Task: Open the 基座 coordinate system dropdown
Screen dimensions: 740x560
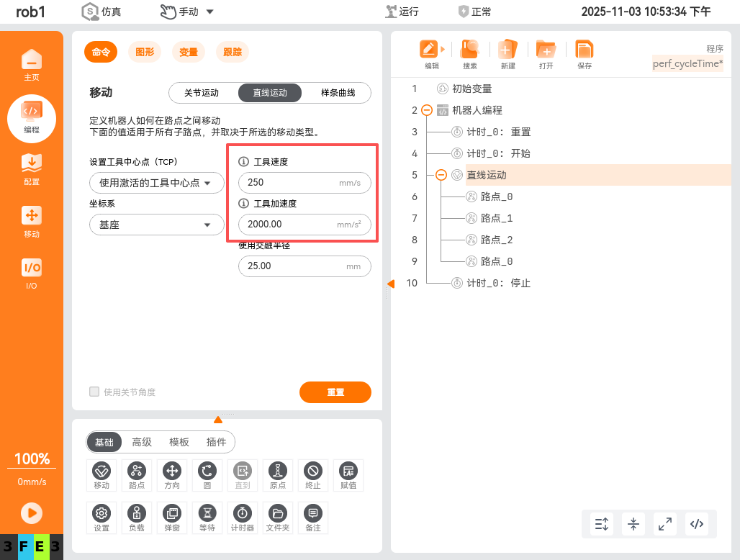Action: coord(156,225)
